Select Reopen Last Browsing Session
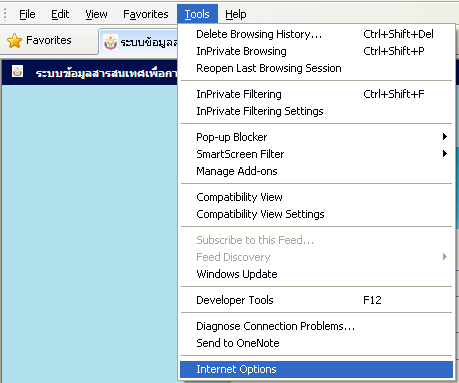This screenshot has height=383, width=459. point(316,68)
